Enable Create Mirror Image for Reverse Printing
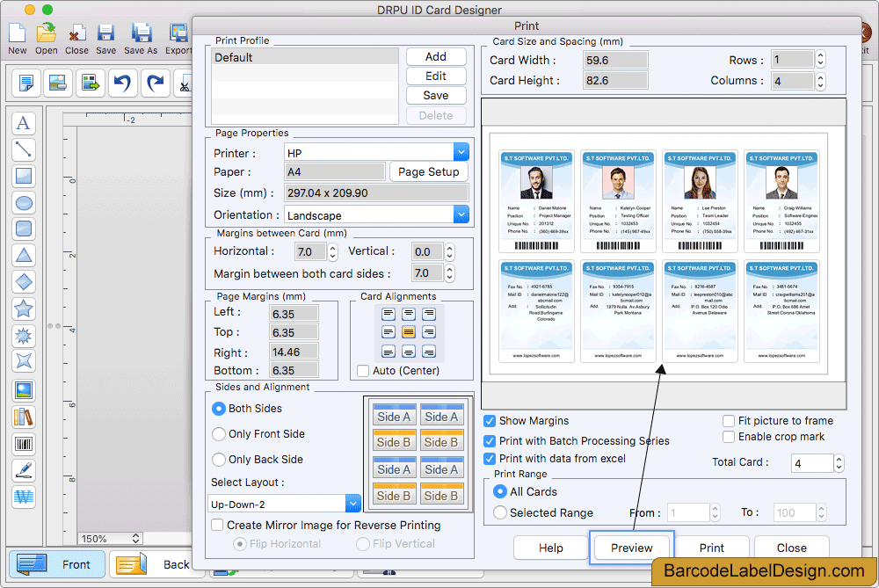The image size is (879, 588). (217, 526)
